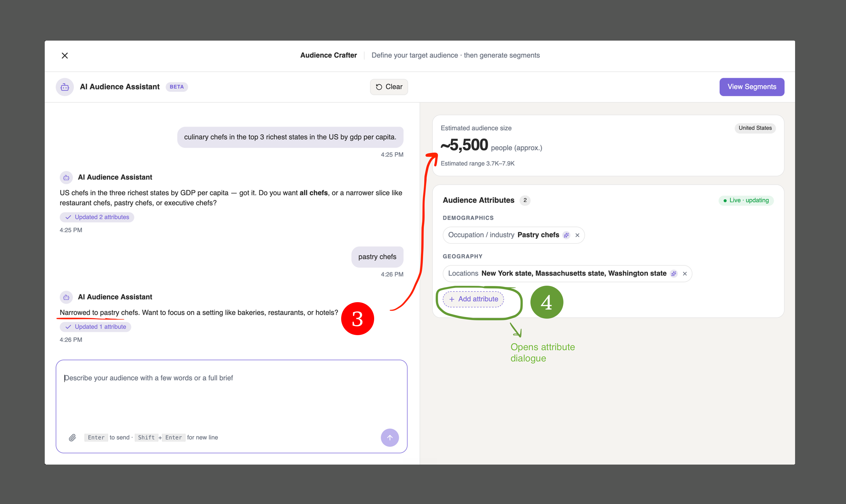Click the Updated 1 attribute badge
The image size is (846, 504).
pos(95,327)
